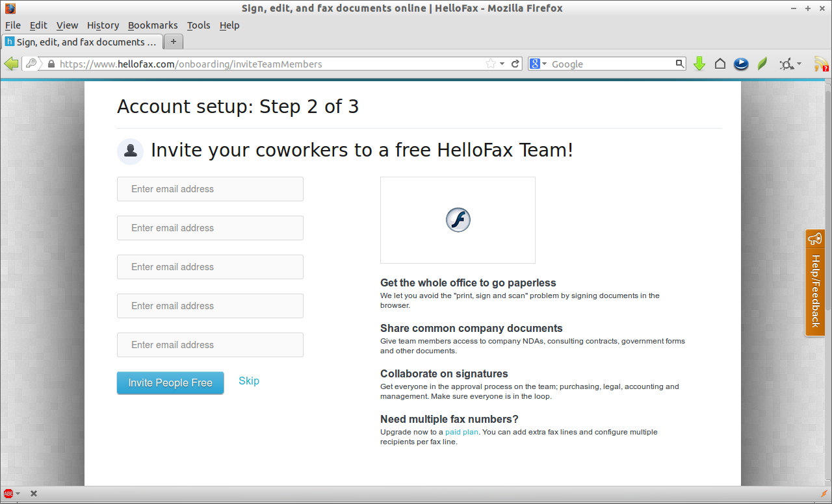Click the key identity icon in the URL bar
832x504 pixels.
click(x=31, y=64)
